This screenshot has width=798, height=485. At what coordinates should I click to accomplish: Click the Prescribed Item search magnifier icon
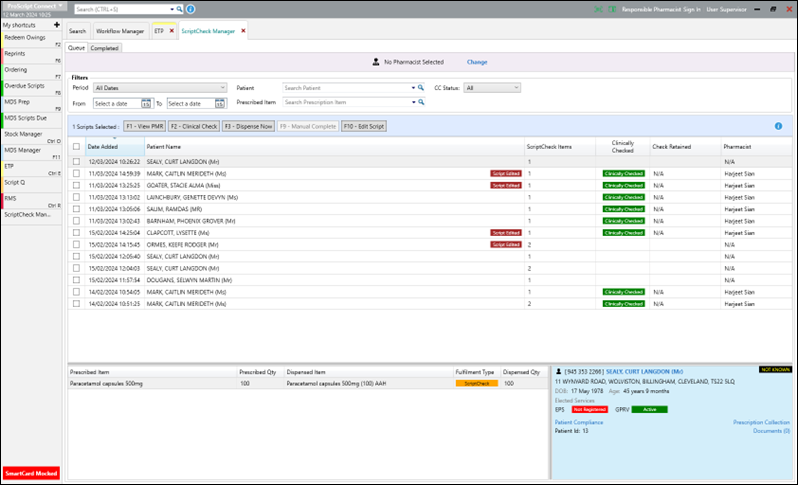421,102
